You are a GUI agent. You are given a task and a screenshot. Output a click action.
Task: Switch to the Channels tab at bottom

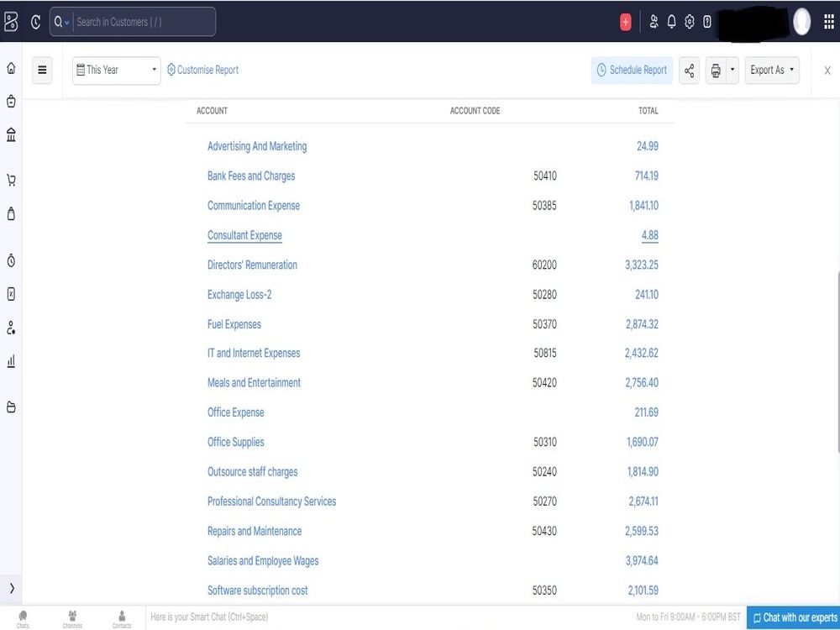(72, 618)
